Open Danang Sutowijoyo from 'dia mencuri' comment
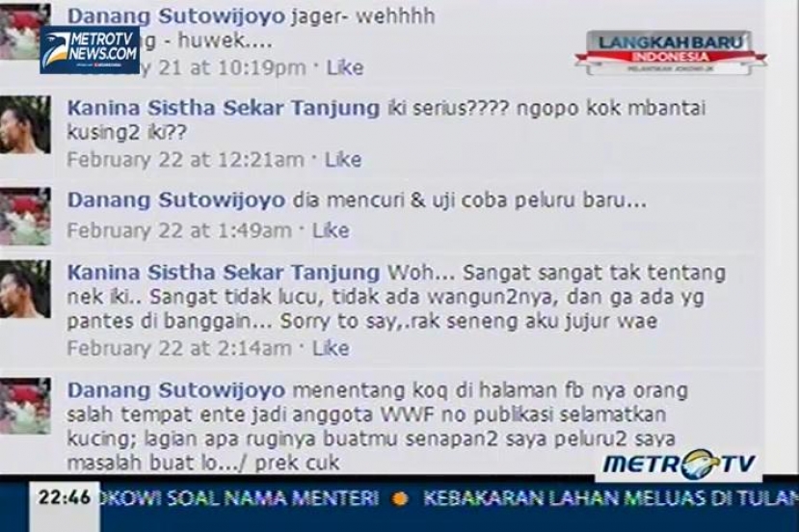Screen dimensions: 799x532 point(176,200)
